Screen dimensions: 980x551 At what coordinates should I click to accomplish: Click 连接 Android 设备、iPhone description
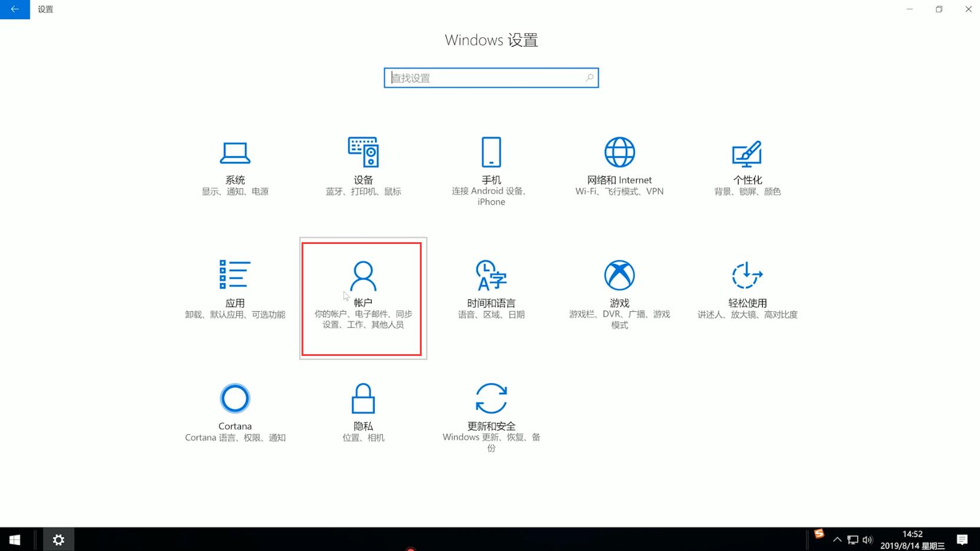[x=491, y=196]
